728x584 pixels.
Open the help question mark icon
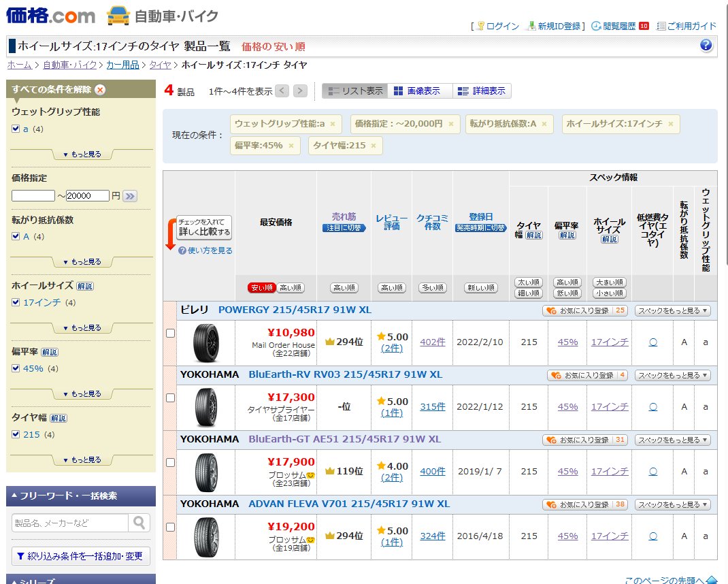pos(706,45)
